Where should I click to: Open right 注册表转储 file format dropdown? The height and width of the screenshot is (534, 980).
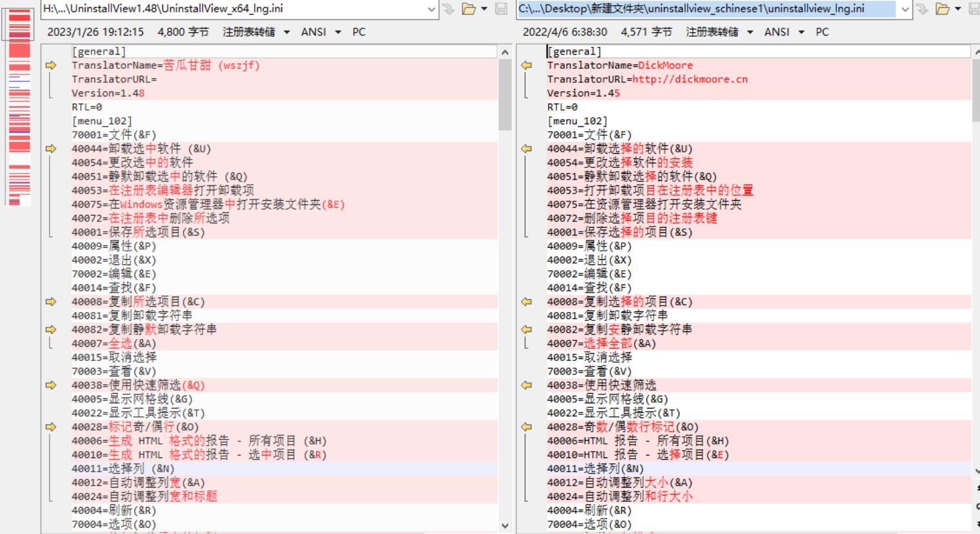click(x=750, y=32)
